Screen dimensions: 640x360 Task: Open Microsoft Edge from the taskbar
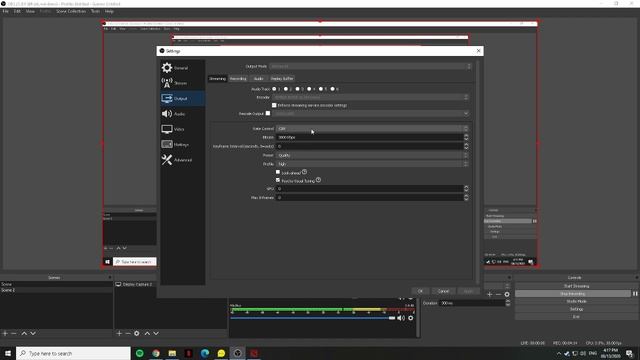(x=205, y=353)
